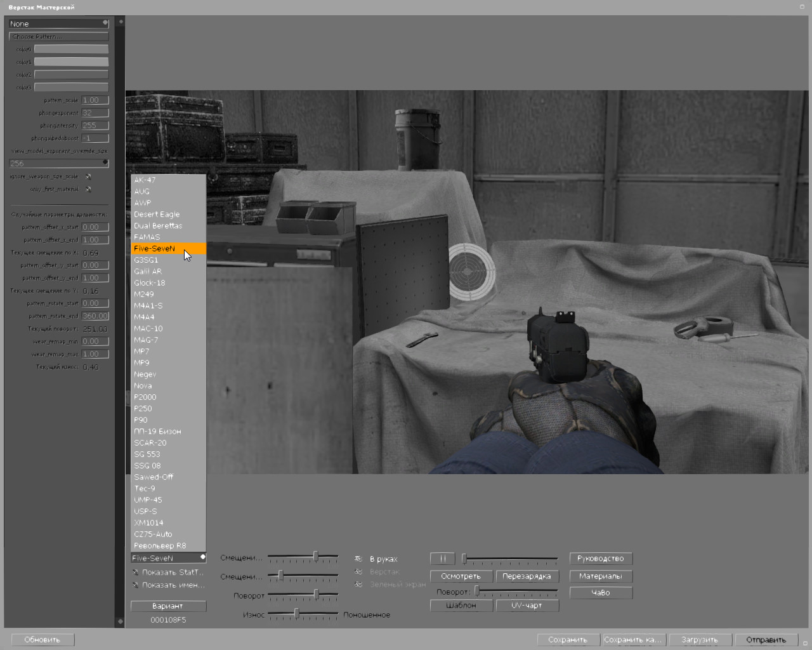
Task: Pick M4A1-S from the weapon list
Action: coord(168,305)
